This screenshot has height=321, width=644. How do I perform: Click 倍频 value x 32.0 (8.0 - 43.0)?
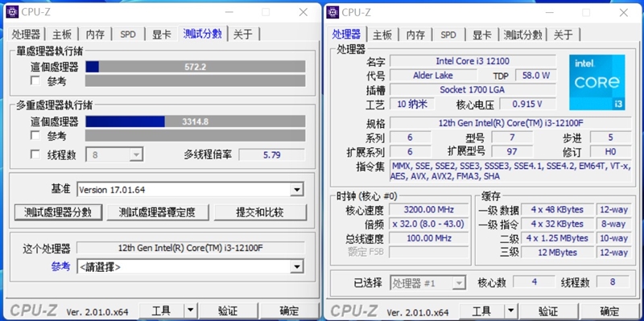428,224
